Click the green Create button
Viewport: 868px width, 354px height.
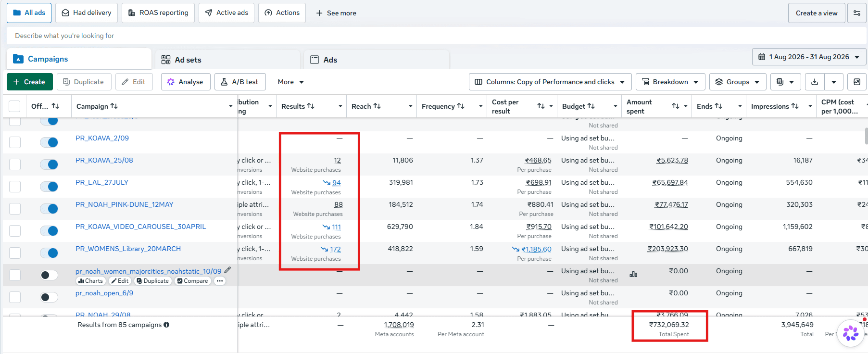(x=29, y=82)
